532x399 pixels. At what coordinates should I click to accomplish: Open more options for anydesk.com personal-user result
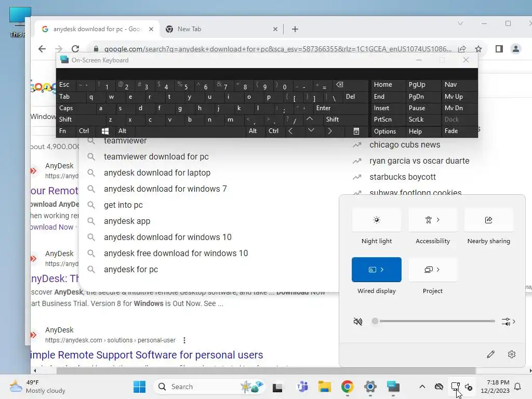(184, 340)
